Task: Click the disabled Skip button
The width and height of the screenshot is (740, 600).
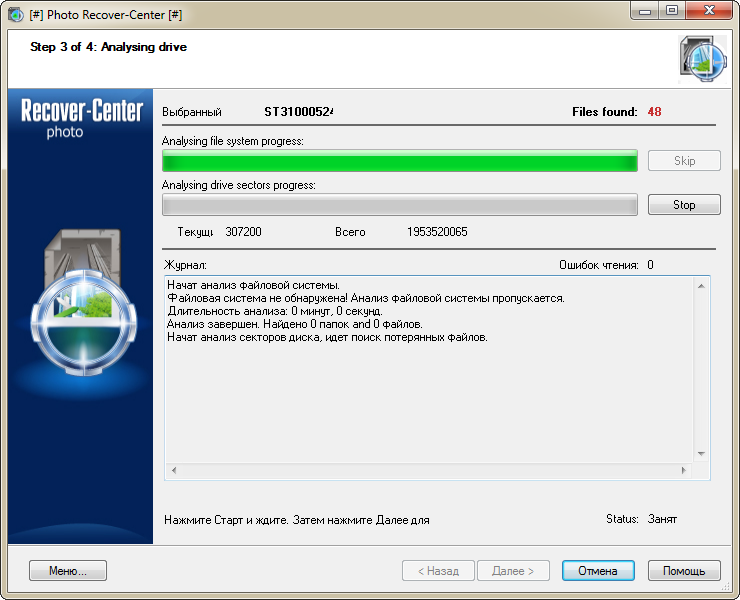Action: pos(684,161)
